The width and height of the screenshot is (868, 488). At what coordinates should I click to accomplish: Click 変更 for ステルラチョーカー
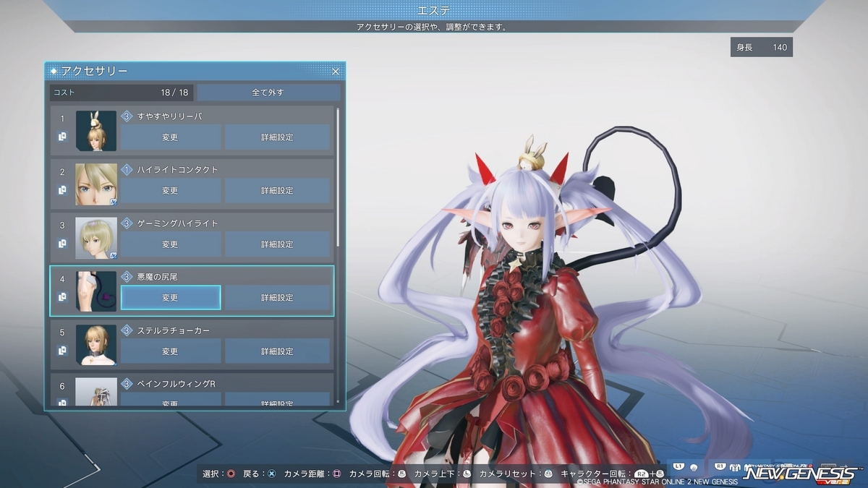coord(170,351)
